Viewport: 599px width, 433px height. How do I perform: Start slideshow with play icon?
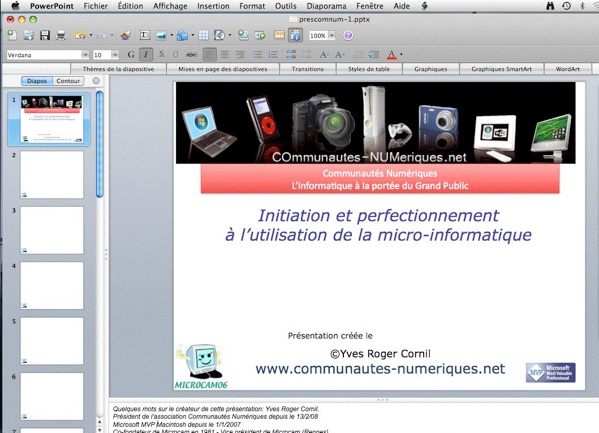coord(260,36)
